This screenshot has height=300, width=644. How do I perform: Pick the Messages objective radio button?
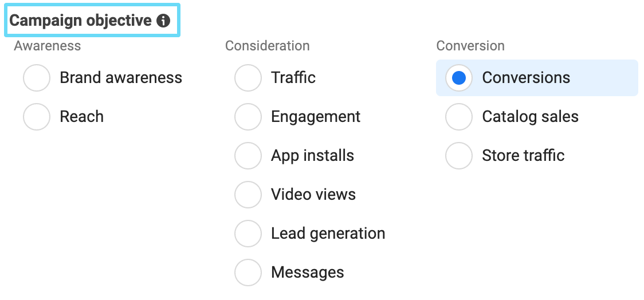248,273
